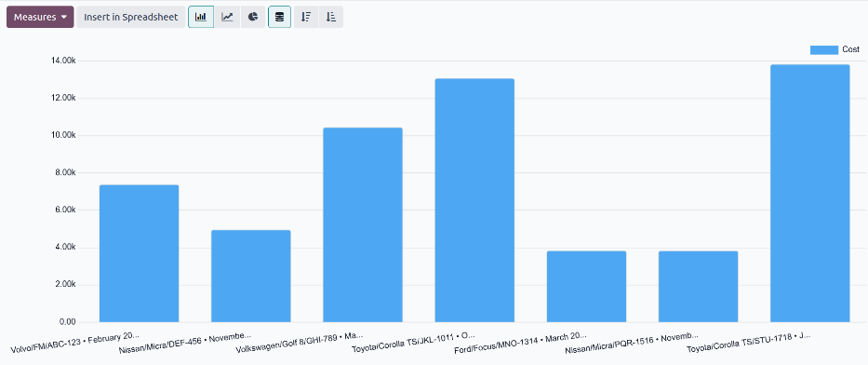Click the Measures caret arrow
The image size is (868, 365).
64,17
